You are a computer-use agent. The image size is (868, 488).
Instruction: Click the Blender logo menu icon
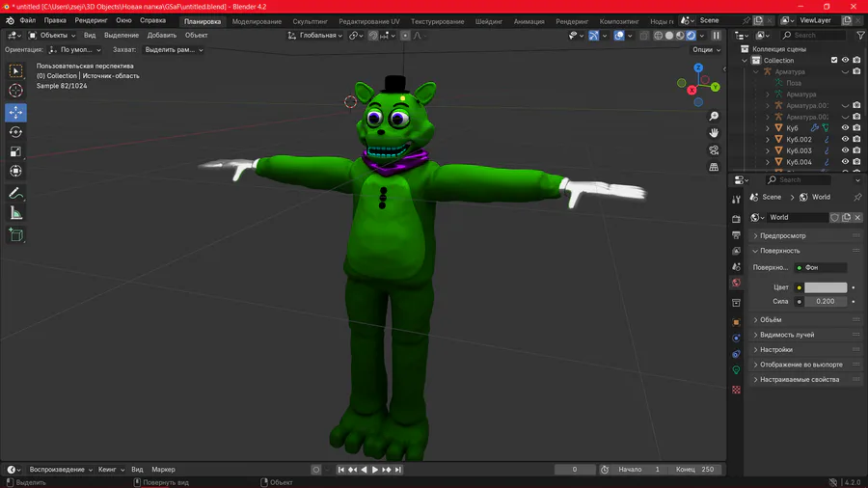10,20
